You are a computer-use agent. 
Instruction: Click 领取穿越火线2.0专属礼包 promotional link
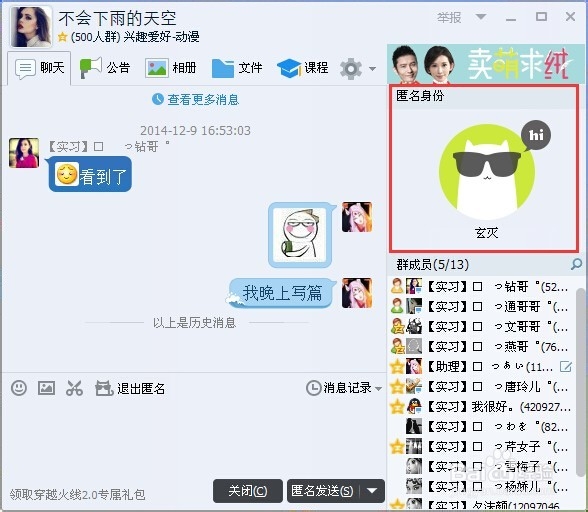click(x=77, y=494)
